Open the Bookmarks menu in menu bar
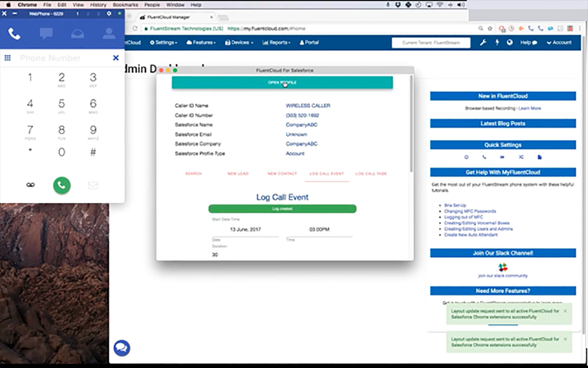The width and height of the screenshot is (588, 368). (x=125, y=5)
